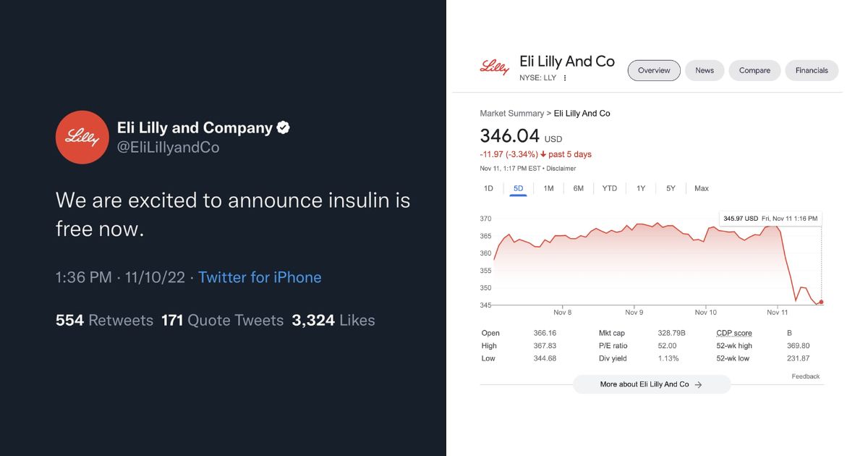The image size is (868, 456).
Task: Open the @EliLillyandCo handle
Action: 168,148
